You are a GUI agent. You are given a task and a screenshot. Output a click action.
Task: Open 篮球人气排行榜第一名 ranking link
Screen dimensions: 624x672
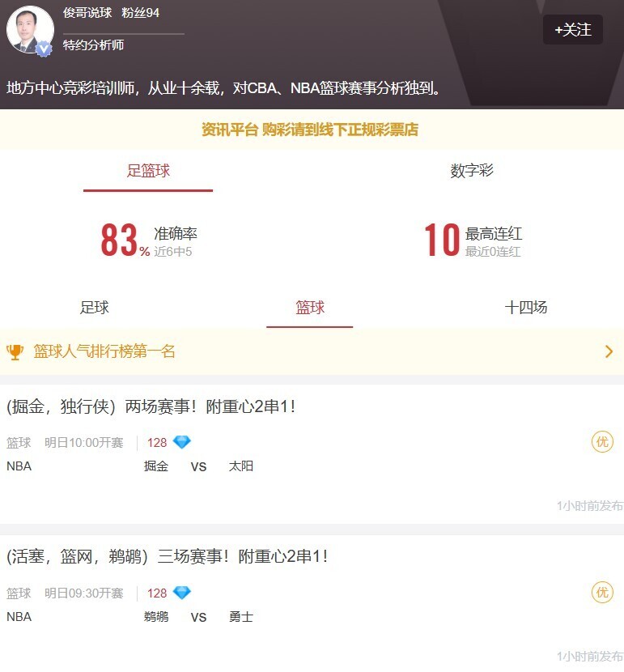click(104, 351)
